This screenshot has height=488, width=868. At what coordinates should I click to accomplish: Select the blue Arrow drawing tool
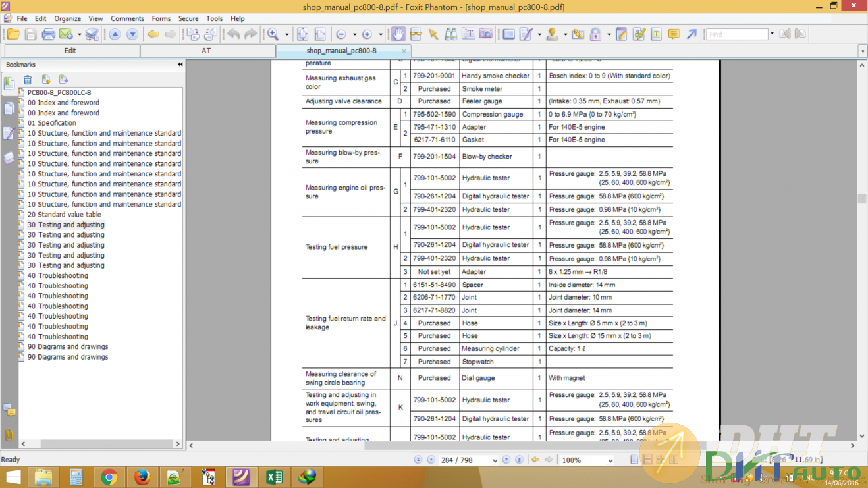click(692, 34)
